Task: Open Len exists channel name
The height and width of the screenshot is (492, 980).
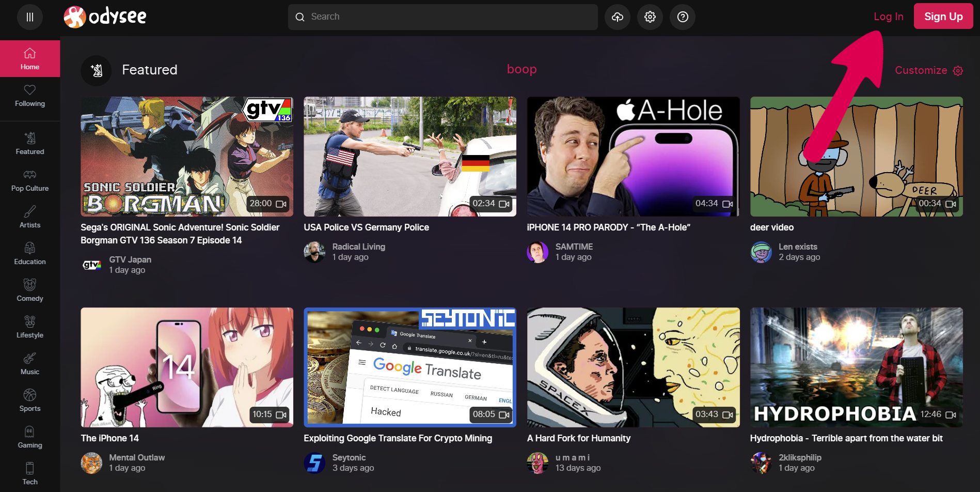Action: [x=798, y=247]
